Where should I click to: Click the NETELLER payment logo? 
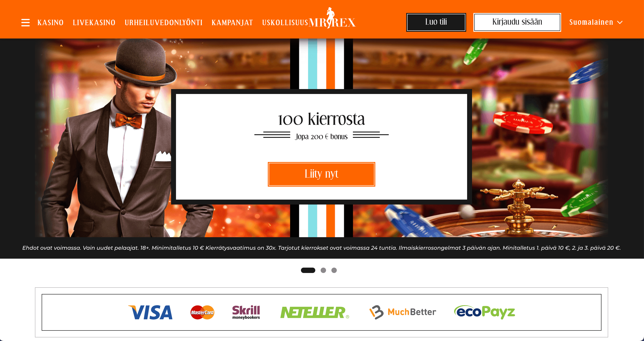click(315, 312)
